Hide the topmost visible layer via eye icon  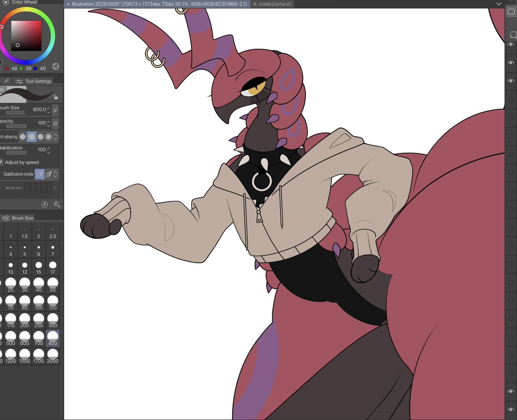(x=511, y=45)
